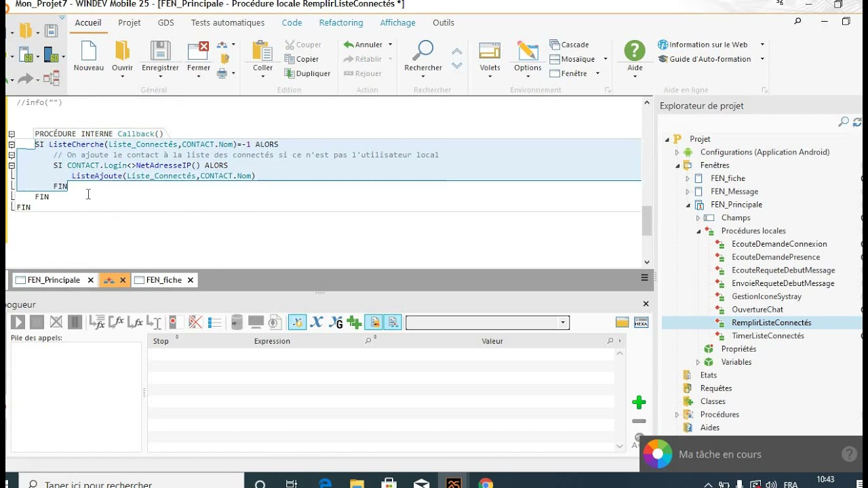This screenshot has height=488, width=868.
Task: Click the blue X variables icon
Action: (x=316, y=323)
